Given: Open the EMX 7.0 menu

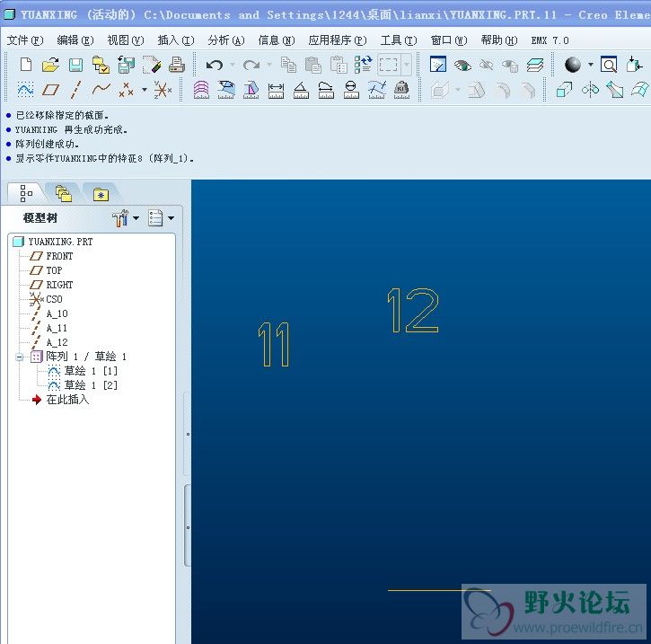Looking at the screenshot, I should click(550, 40).
